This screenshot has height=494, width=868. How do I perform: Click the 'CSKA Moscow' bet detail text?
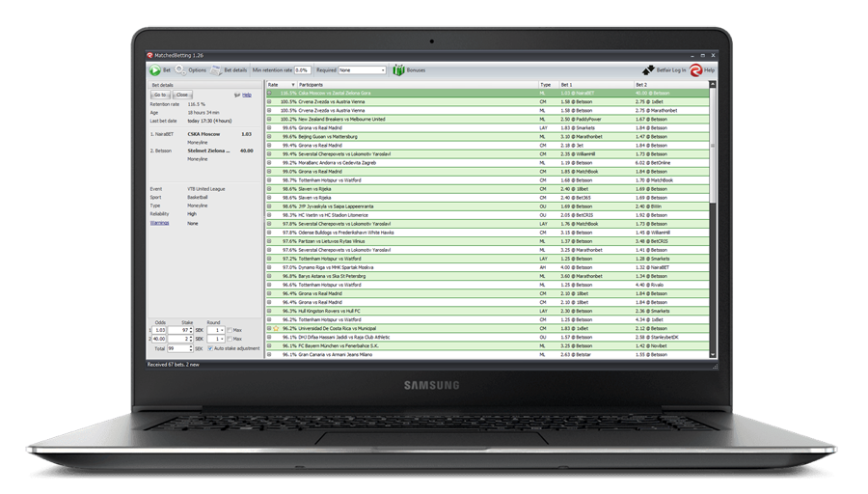tap(203, 134)
